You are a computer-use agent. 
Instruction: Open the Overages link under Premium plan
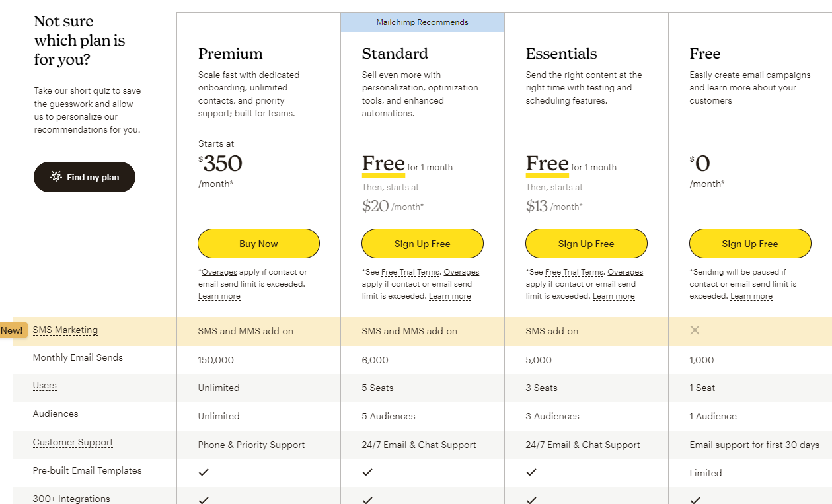219,272
